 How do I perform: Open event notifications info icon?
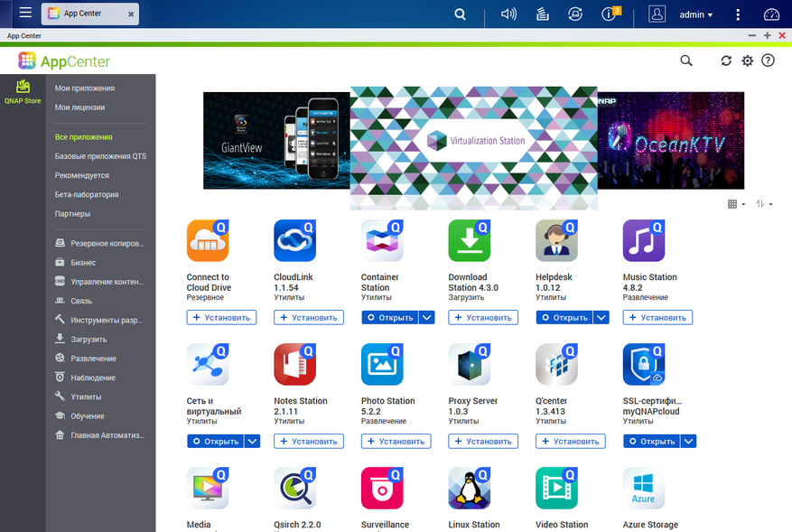[x=610, y=14]
